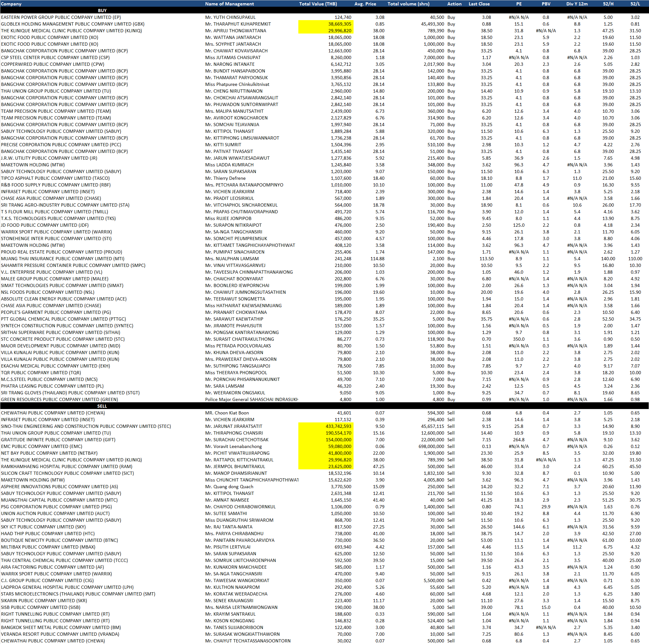
Task: Click Mr. JARUNAT JIRARATSATIT name cell
Action: (234, 426)
